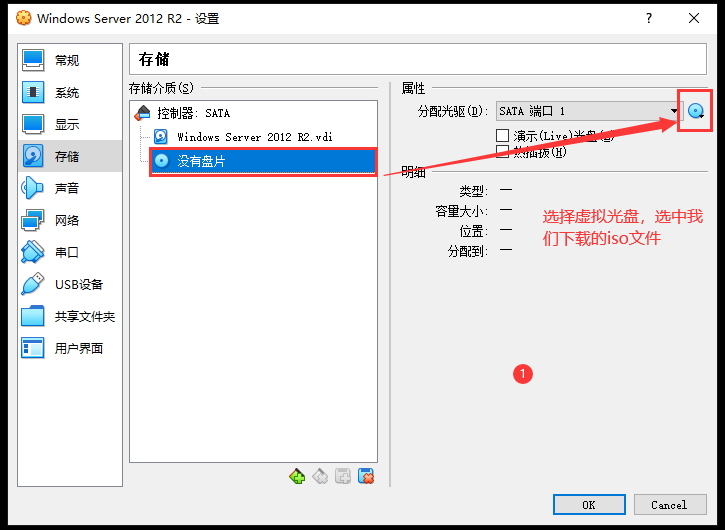This screenshot has width=725, height=530.
Task: Open the 系统 settings category
Action: pos(70,92)
